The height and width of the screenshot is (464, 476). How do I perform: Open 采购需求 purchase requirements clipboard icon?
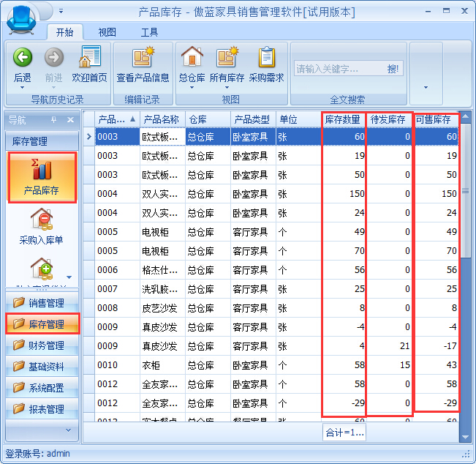[266, 58]
